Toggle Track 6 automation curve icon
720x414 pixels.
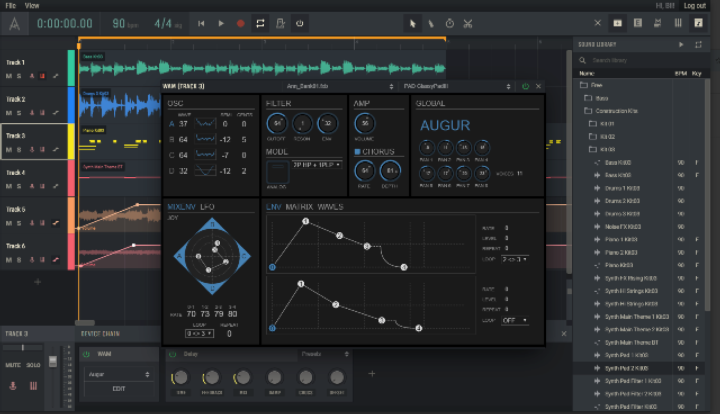56,260
